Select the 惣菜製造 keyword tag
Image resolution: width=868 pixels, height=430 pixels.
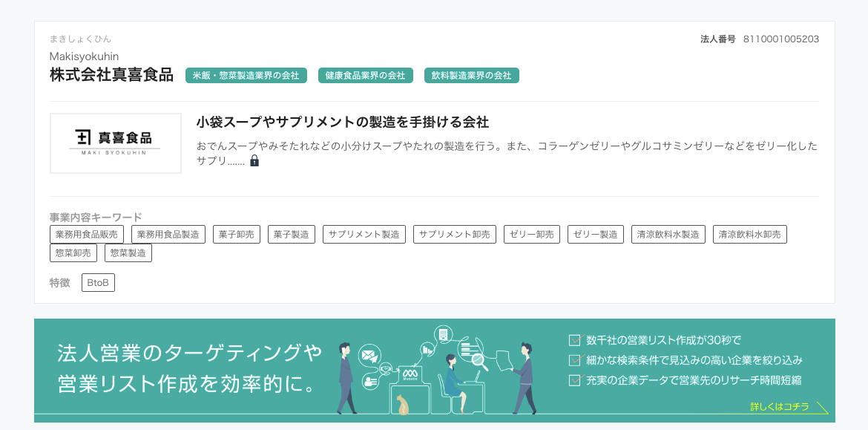click(x=128, y=253)
